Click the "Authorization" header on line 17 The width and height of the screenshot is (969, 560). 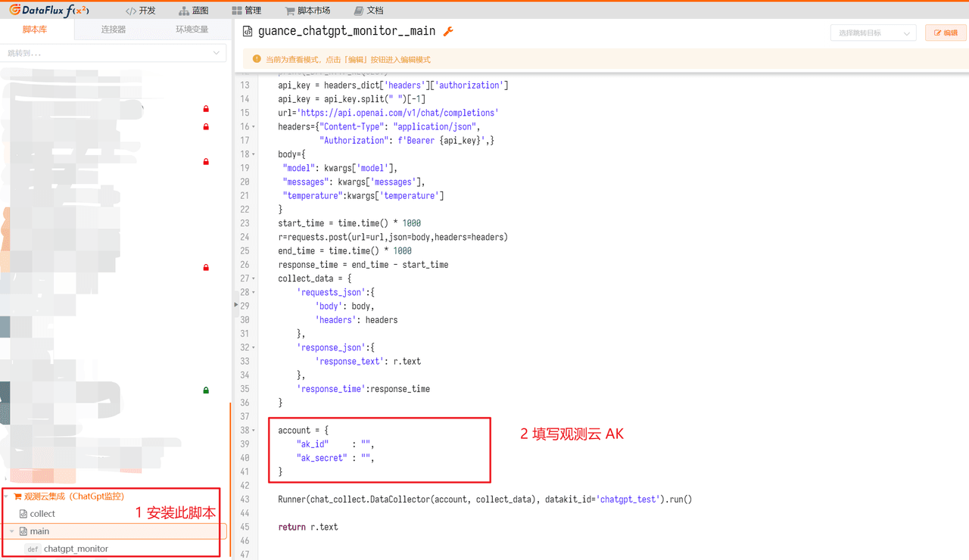coord(352,141)
